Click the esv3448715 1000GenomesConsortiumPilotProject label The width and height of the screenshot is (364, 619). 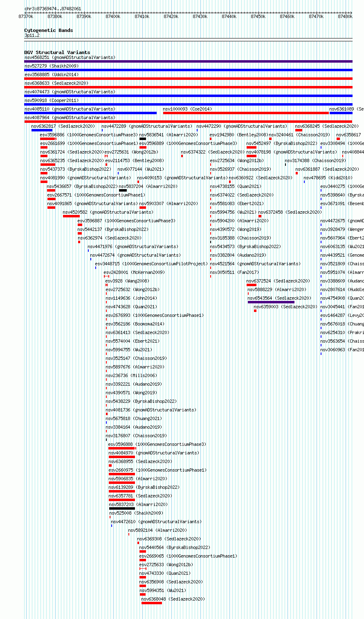(151, 264)
